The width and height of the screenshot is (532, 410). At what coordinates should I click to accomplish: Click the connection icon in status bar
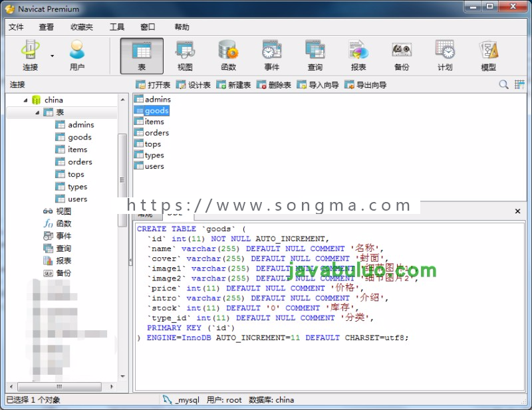(x=167, y=400)
